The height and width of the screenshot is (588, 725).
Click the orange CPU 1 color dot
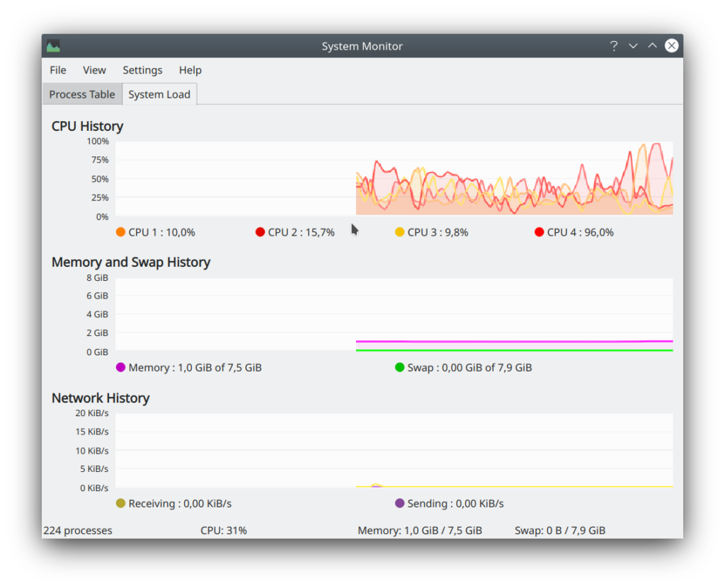click(120, 232)
